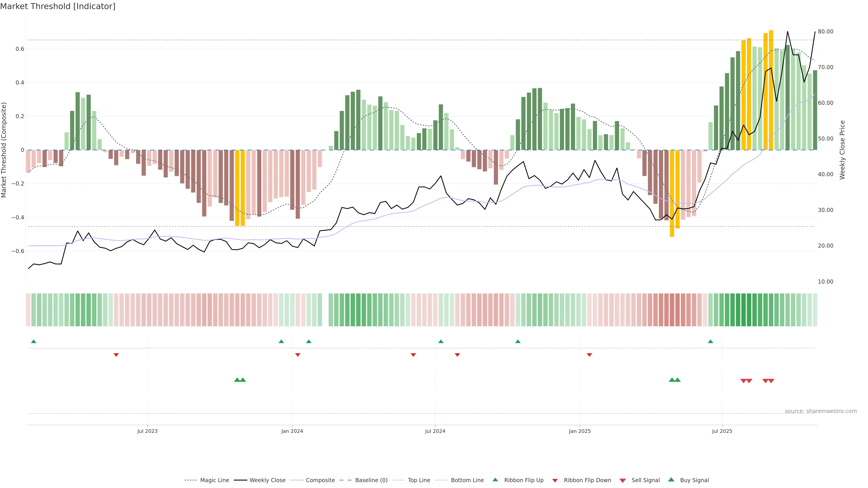
Task: Click the Market Threshold [Indicator] title
Action: [x=58, y=6]
